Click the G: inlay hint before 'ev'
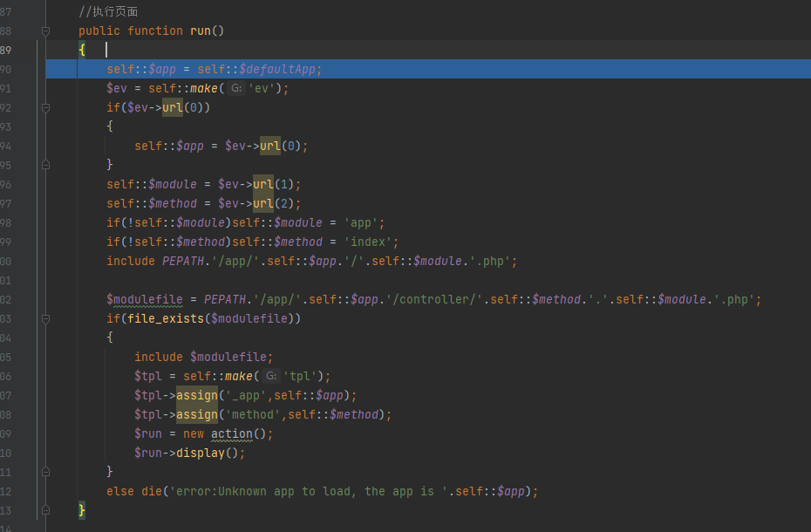 pos(236,88)
